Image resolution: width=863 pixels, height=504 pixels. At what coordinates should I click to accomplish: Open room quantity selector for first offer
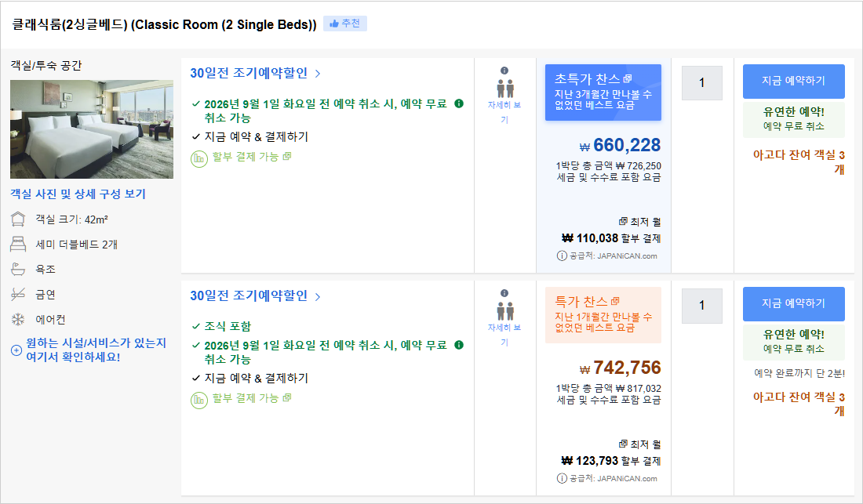pyautogui.click(x=701, y=83)
